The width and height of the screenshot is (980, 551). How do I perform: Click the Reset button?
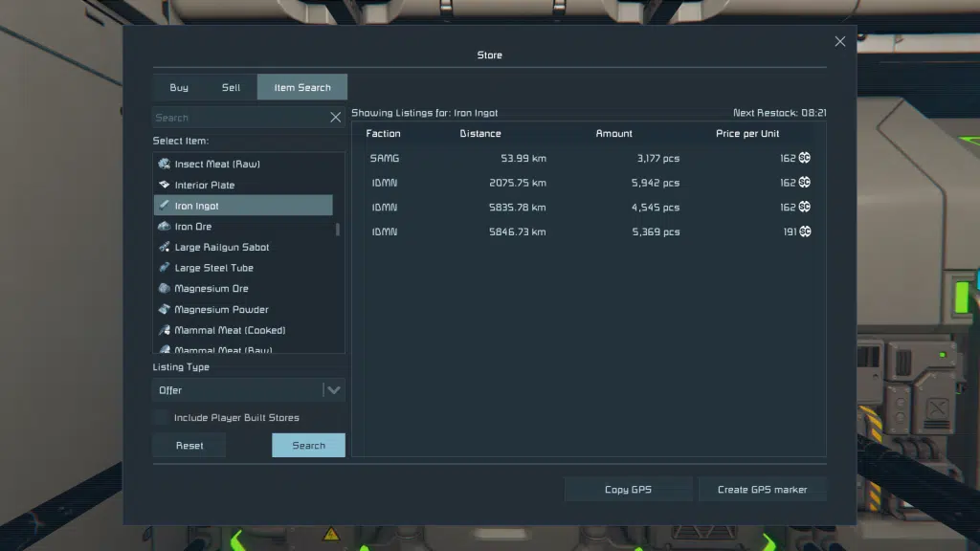pyautogui.click(x=189, y=446)
